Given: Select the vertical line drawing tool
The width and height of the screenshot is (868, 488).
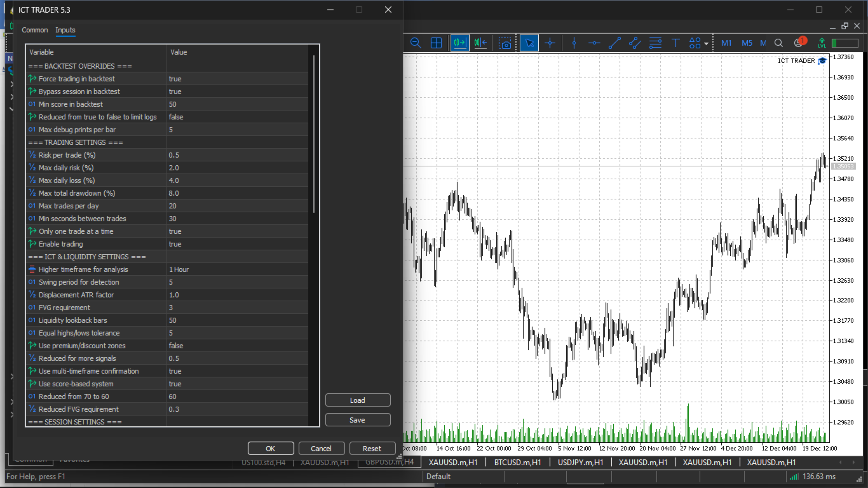Looking at the screenshot, I should (x=574, y=43).
